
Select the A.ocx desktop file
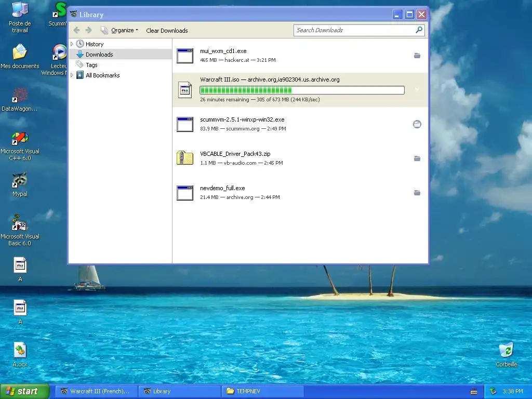pos(20,354)
